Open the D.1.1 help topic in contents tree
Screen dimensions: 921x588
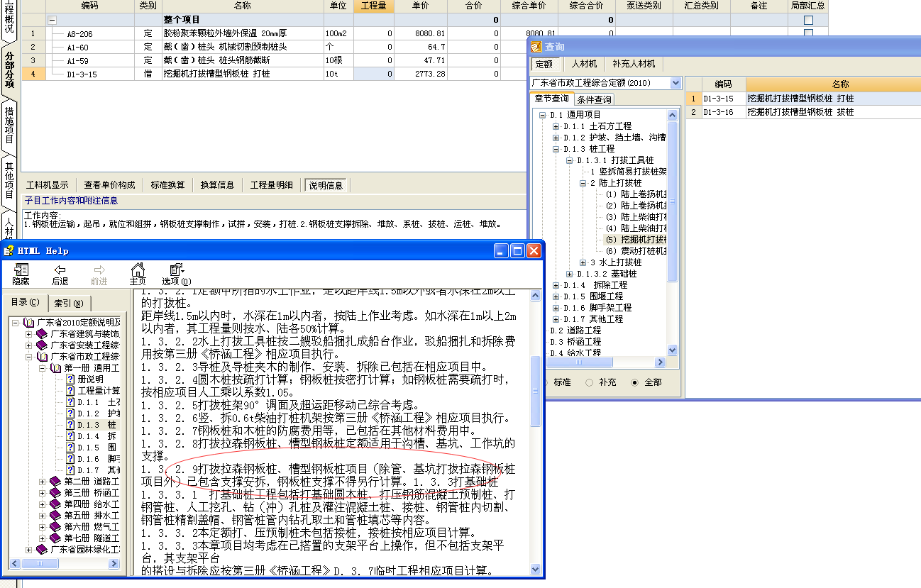(x=93, y=401)
